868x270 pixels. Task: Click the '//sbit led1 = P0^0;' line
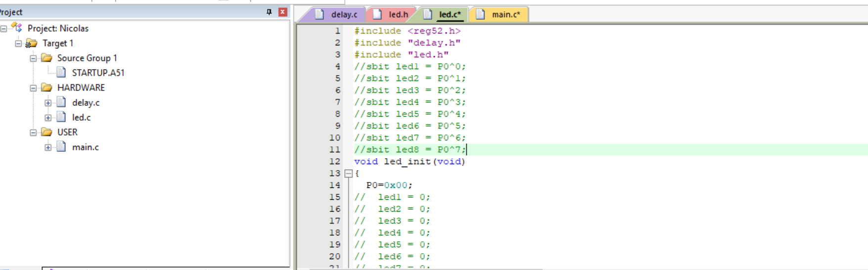coord(410,67)
